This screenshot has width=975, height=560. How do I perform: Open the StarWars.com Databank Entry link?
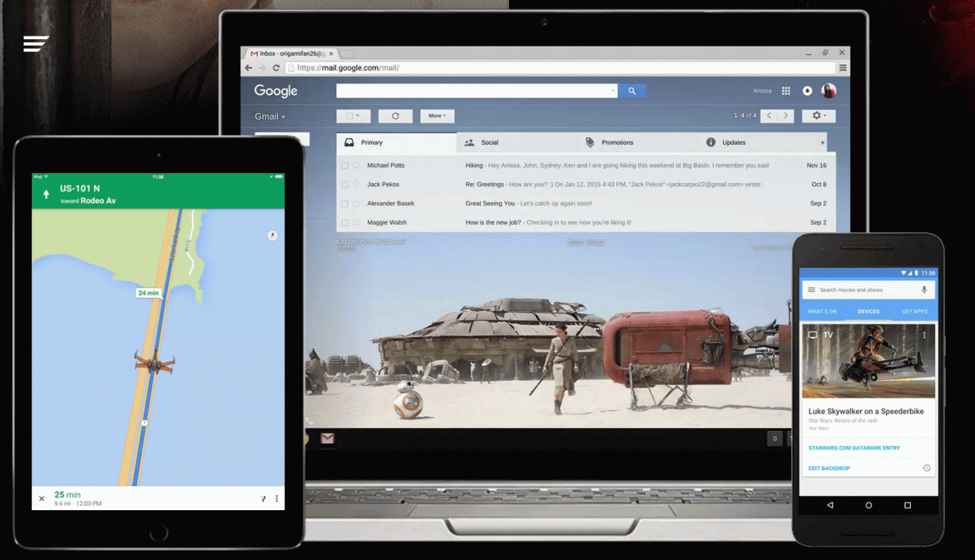tap(854, 448)
